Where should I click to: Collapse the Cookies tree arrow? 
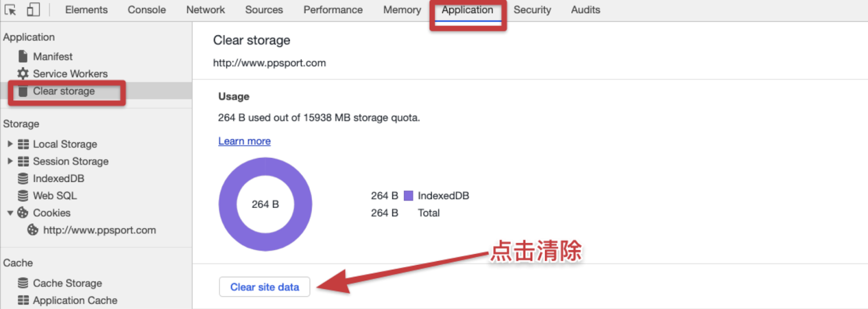pos(10,213)
